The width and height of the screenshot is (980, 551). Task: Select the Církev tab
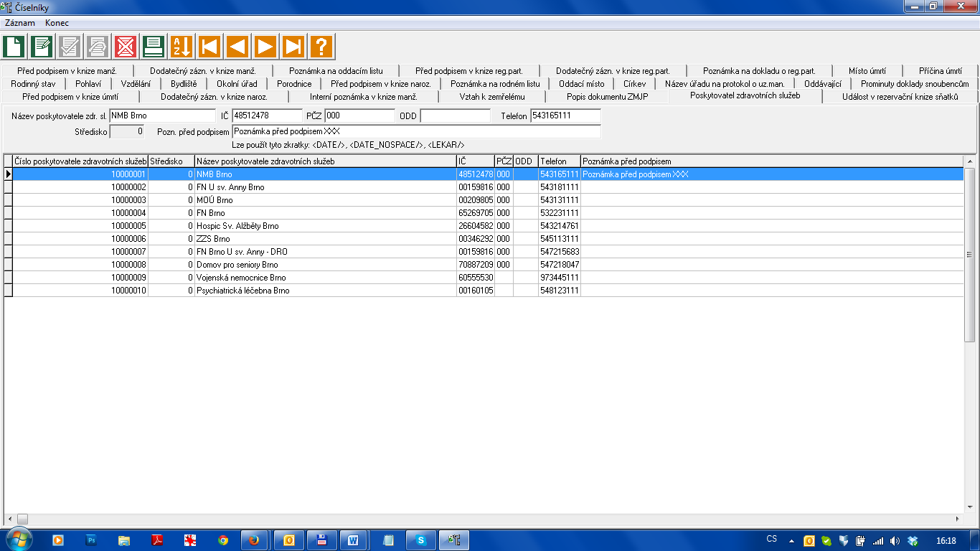[634, 84]
